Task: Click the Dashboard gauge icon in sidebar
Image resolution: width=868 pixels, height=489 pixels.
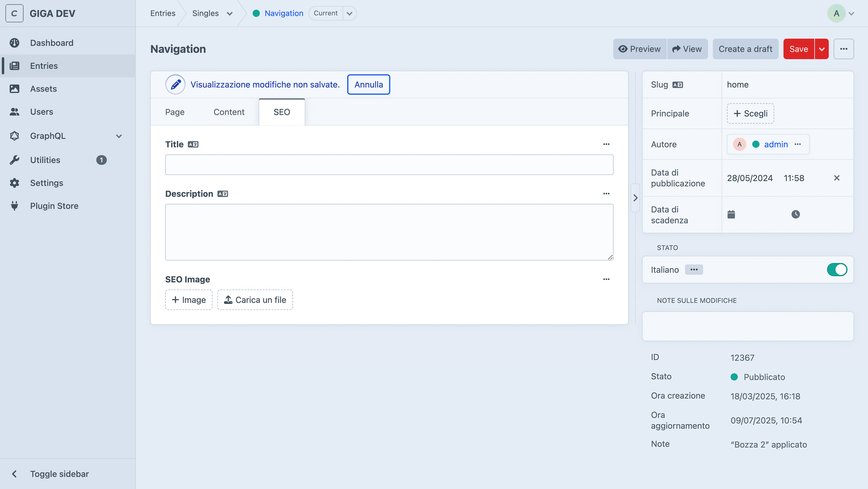Action: point(14,43)
